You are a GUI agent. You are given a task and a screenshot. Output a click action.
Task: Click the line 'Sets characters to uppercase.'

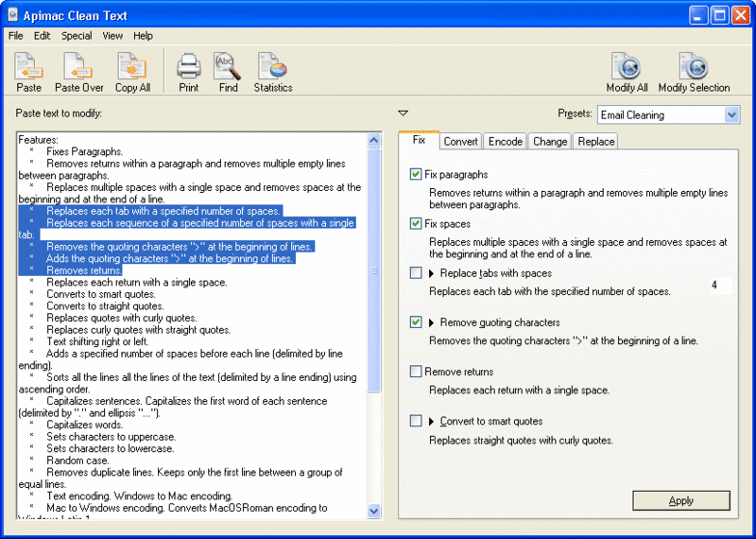coord(111,437)
